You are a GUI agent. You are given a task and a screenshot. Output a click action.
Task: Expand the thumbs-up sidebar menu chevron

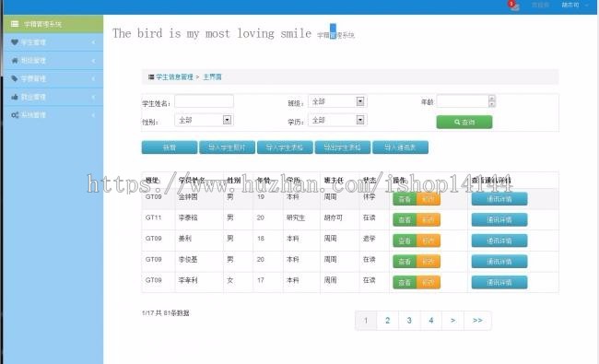pyautogui.click(x=94, y=97)
